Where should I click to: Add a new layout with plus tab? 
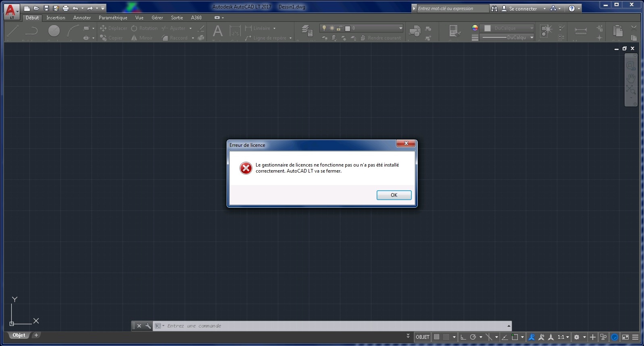[x=36, y=335]
